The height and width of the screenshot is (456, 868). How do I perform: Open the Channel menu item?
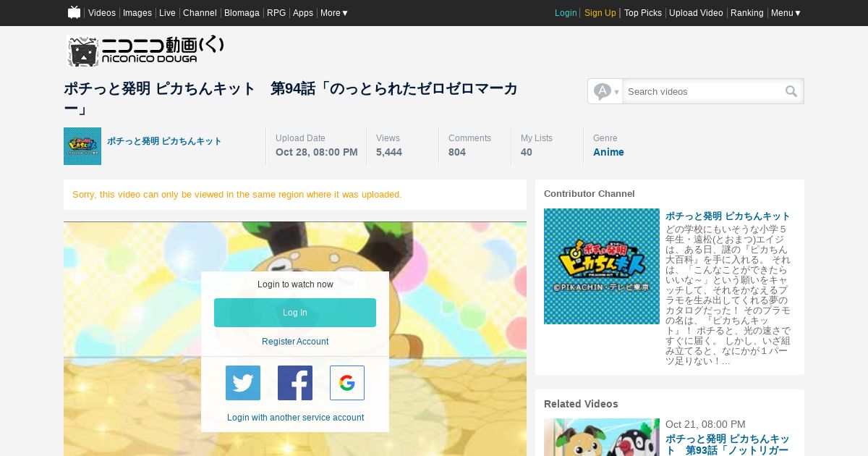(200, 13)
